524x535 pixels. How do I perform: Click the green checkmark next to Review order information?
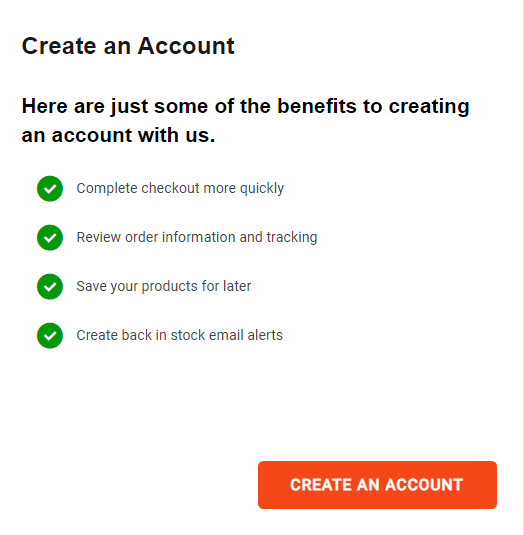coord(50,237)
